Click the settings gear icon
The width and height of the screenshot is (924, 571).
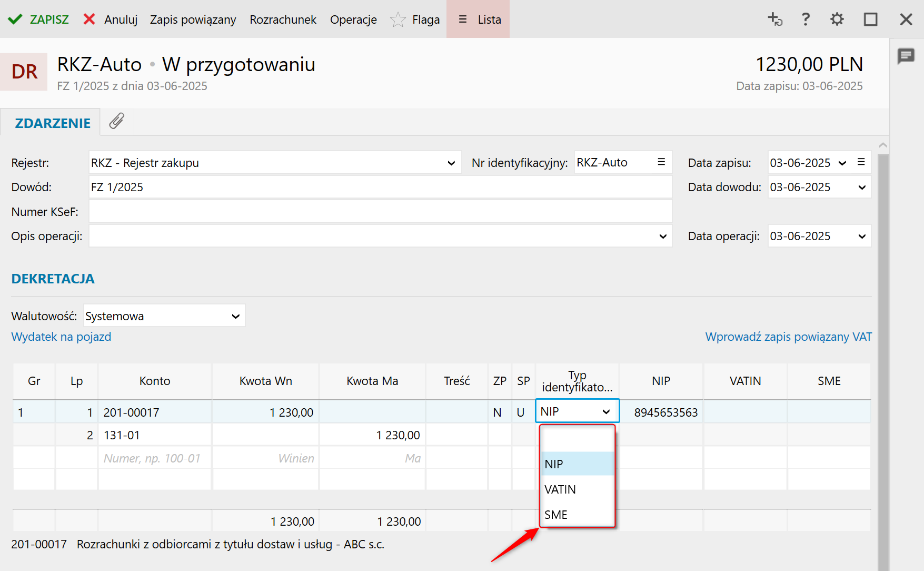837,19
